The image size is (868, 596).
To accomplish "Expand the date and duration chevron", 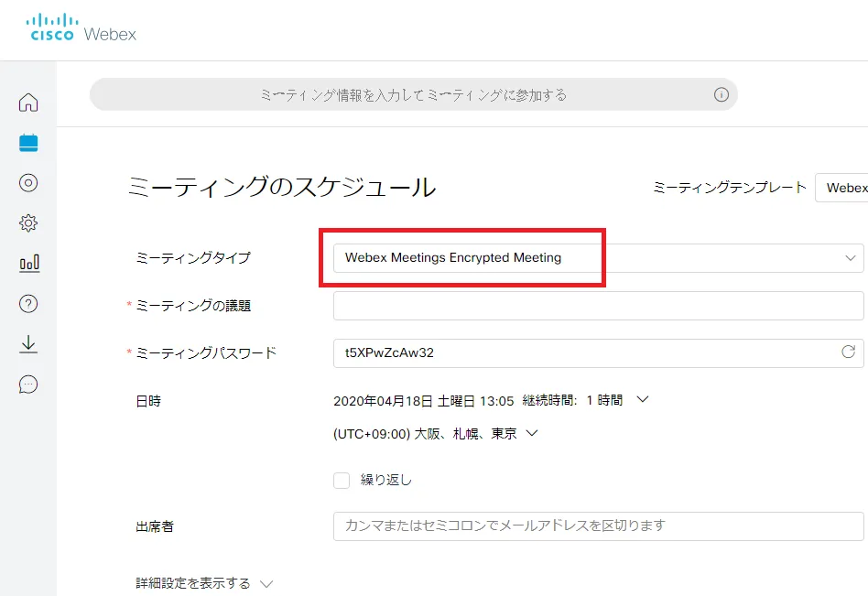I will pos(642,399).
